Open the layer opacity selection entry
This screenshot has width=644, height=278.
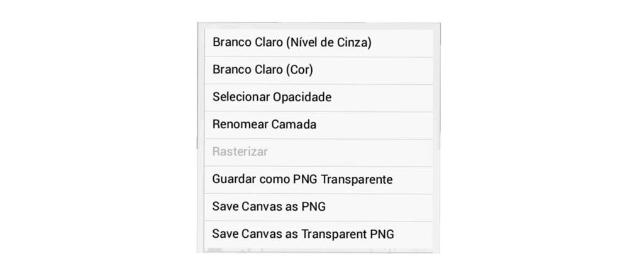pos(319,98)
